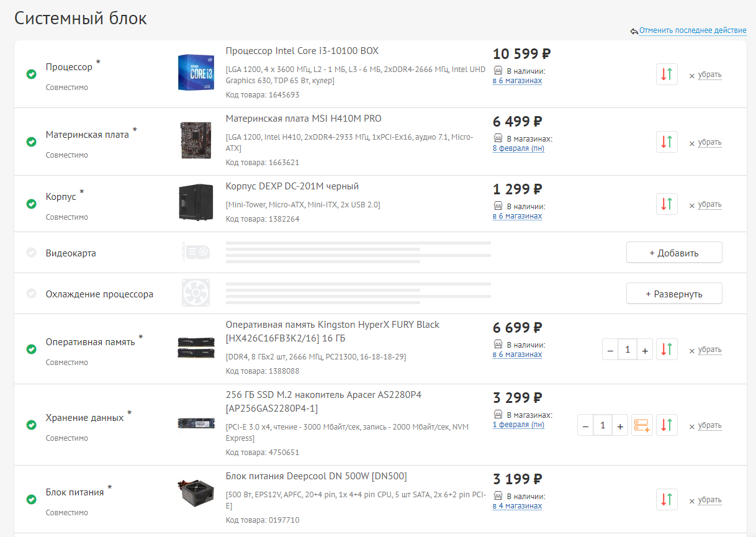Click green compatibility checkmark next to Процессор
The width and height of the screenshot is (756, 537).
[x=31, y=74]
